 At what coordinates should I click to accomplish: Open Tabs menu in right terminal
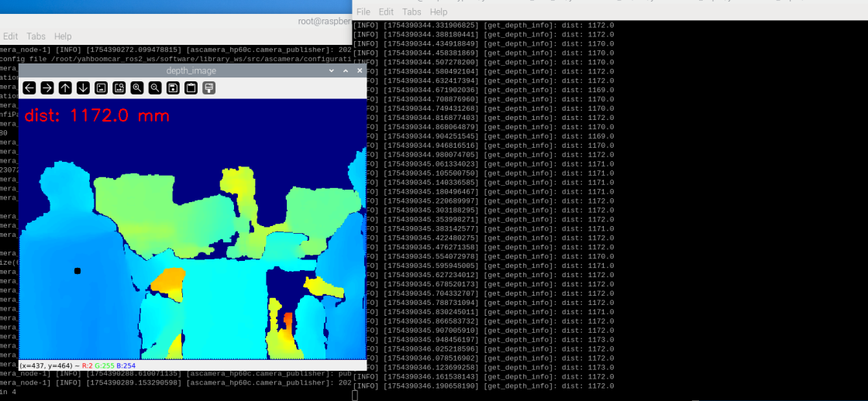point(412,12)
